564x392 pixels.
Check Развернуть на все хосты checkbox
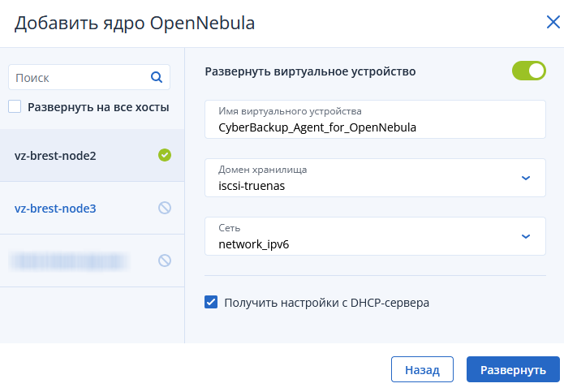15,107
